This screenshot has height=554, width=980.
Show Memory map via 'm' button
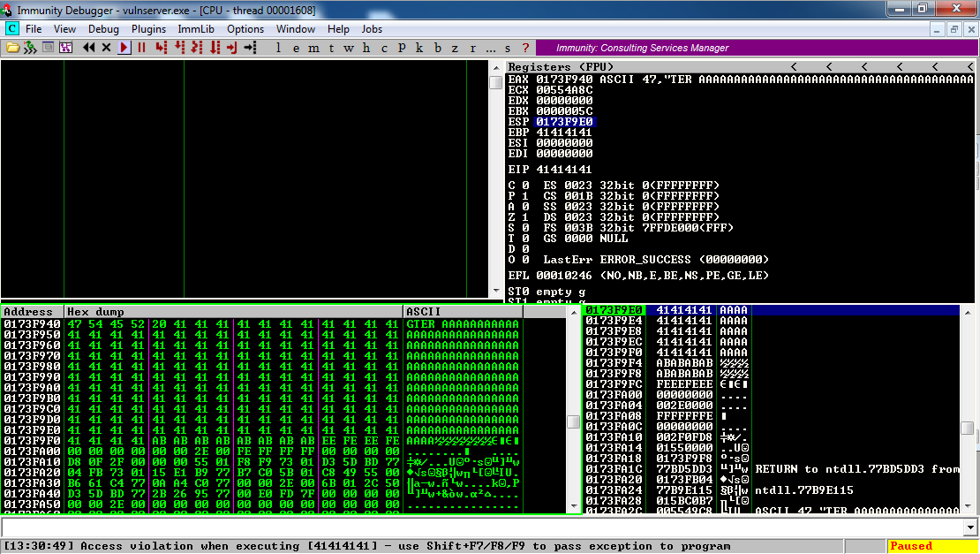click(x=313, y=48)
